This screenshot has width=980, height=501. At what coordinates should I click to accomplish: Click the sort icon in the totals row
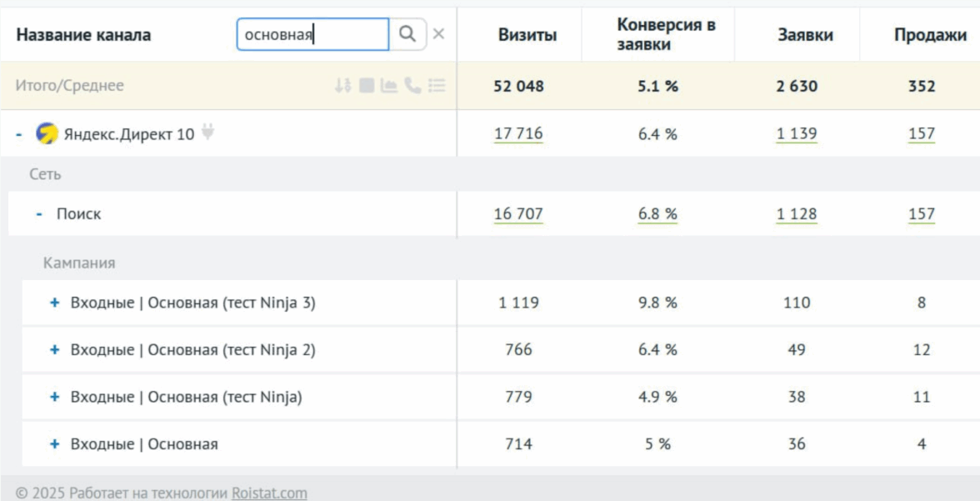[342, 86]
